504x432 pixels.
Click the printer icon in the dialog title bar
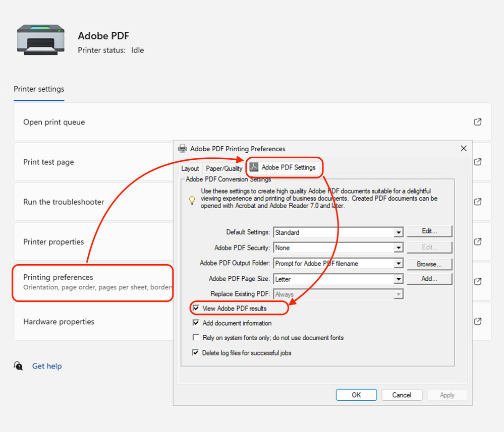pyautogui.click(x=183, y=149)
